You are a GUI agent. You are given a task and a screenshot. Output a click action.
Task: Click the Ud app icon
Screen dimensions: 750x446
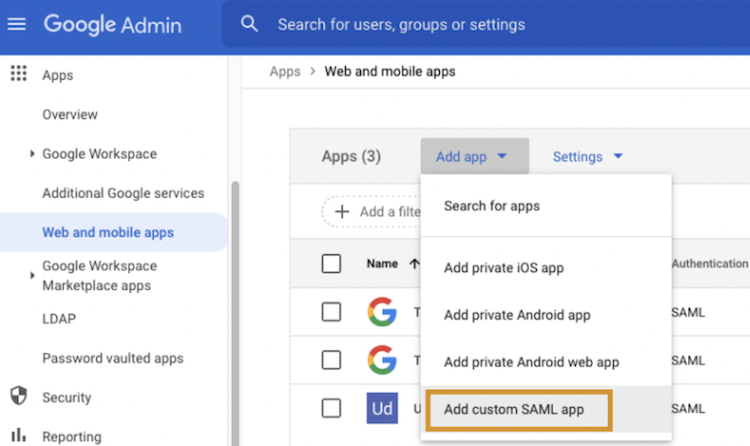(x=382, y=408)
